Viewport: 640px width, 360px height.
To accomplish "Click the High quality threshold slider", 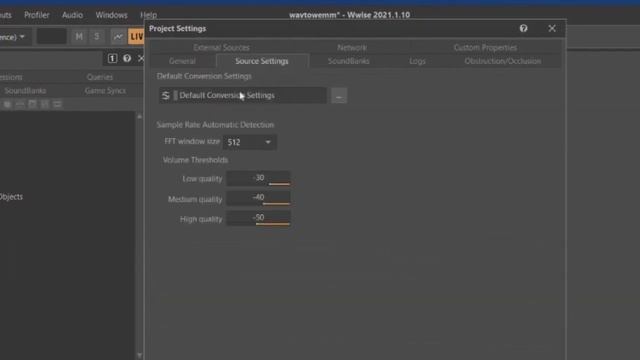I will 258,218.
